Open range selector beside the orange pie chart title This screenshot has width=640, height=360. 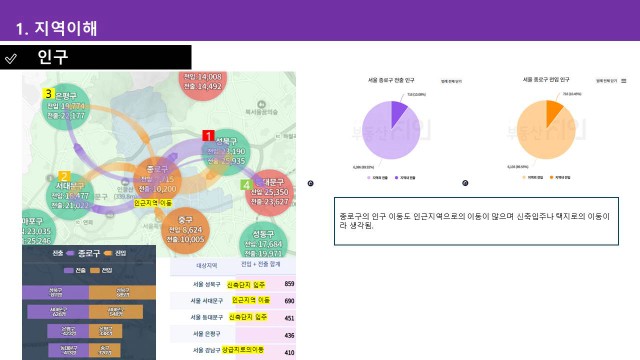coord(606,81)
